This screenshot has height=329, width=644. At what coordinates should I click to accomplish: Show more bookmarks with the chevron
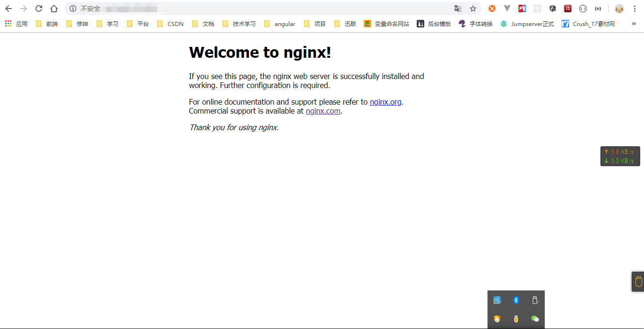click(634, 24)
